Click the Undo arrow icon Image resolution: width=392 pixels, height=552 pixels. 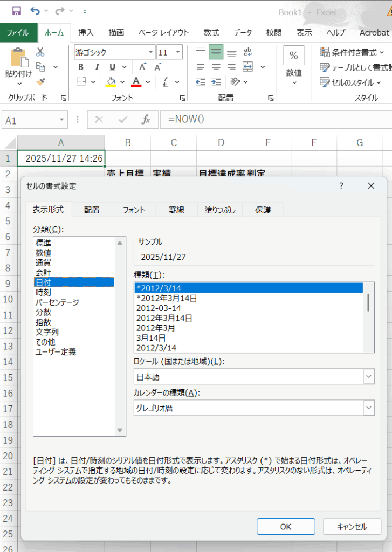click(x=35, y=11)
